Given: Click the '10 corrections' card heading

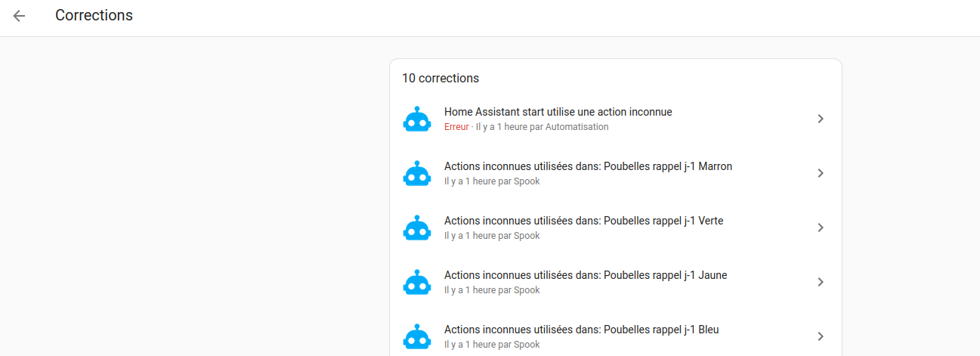Looking at the screenshot, I should point(441,78).
